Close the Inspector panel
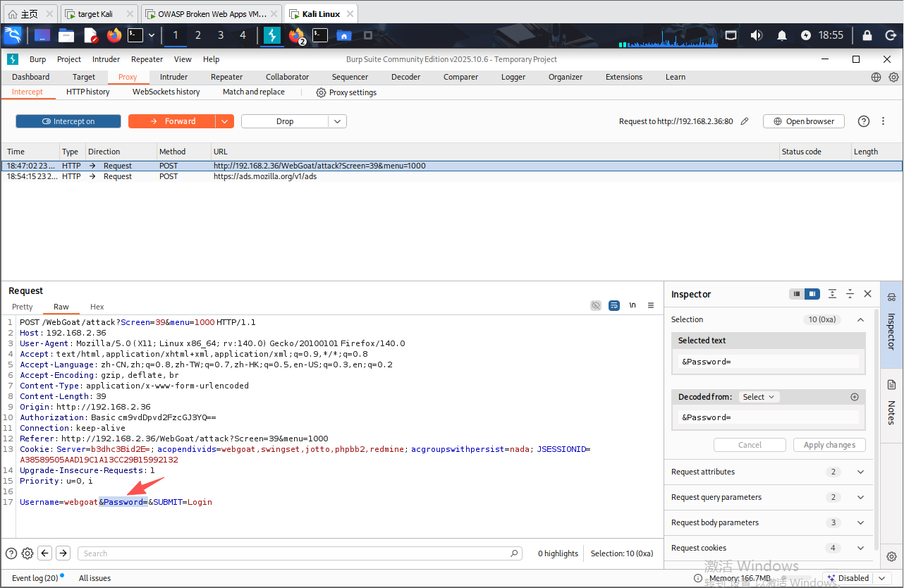 [868, 294]
